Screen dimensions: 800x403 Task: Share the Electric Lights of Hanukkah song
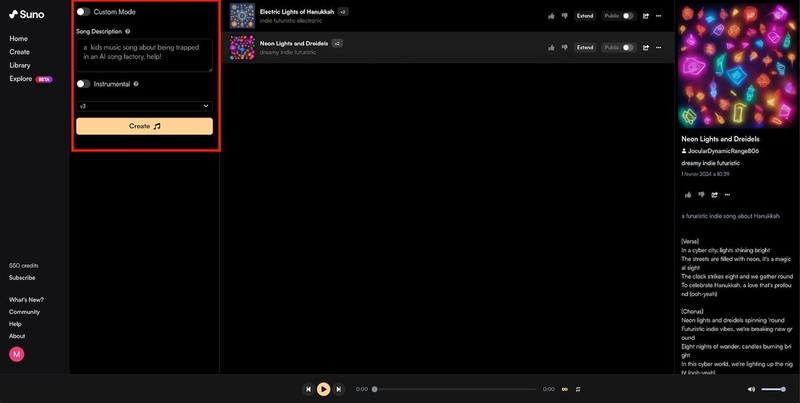(646, 16)
